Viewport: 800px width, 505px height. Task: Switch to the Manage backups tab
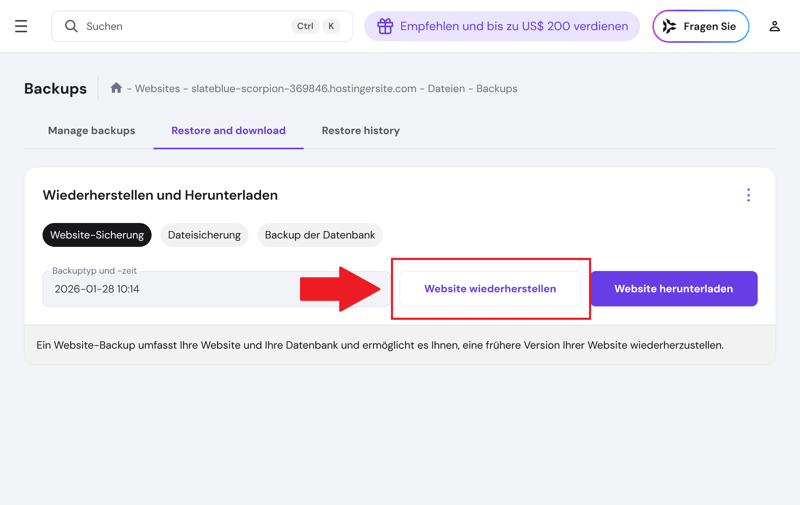(x=91, y=131)
